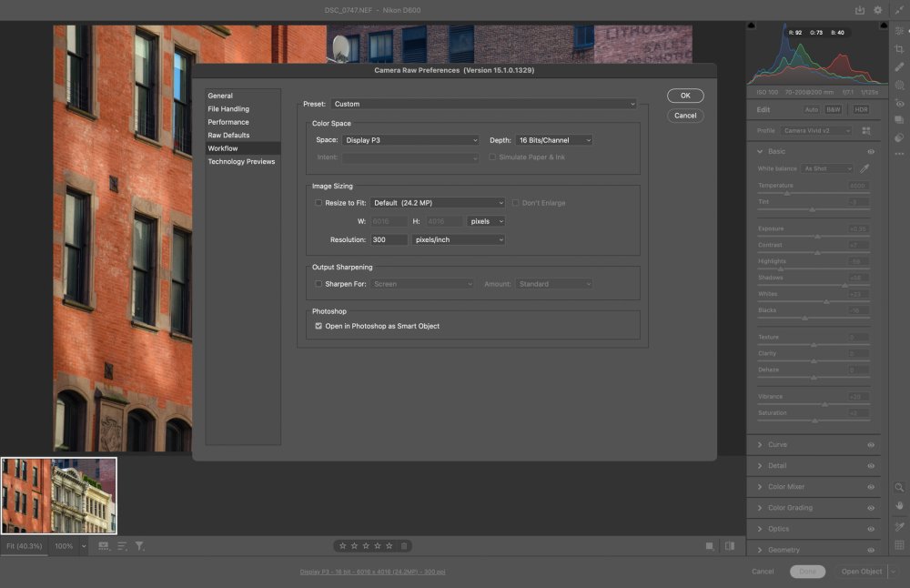Click the HDR button in the Edit panel
910x588 pixels.
(x=861, y=110)
